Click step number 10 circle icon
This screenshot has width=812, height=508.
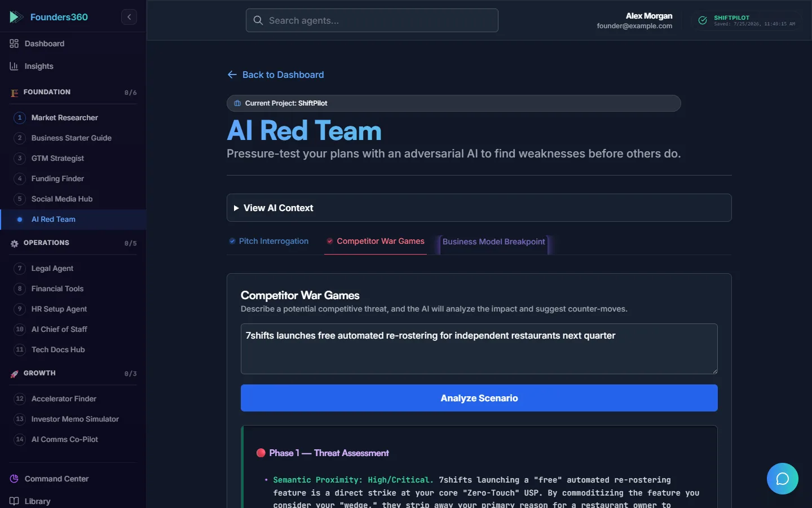coord(20,329)
